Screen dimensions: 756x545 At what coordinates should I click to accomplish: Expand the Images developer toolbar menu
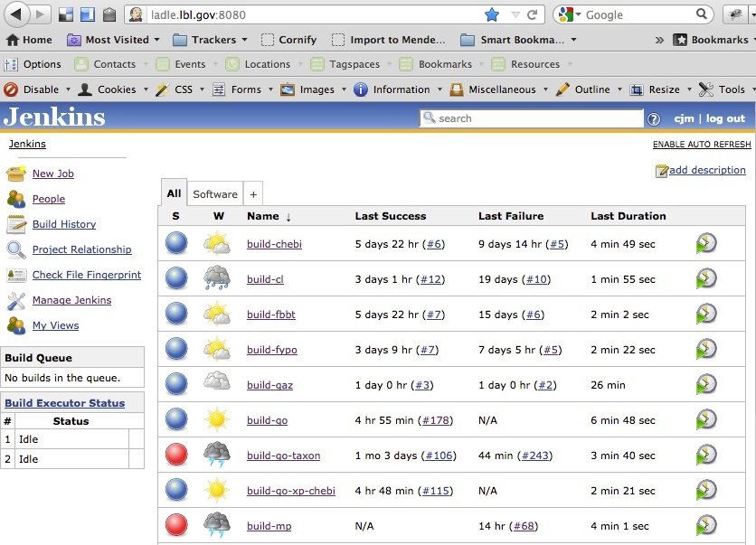coord(314,89)
